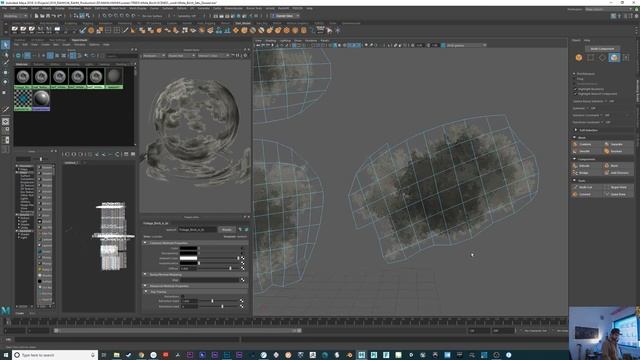Apply Smooth from Modeling Toolkit
Screen dimensions: 640x360
click(586, 151)
